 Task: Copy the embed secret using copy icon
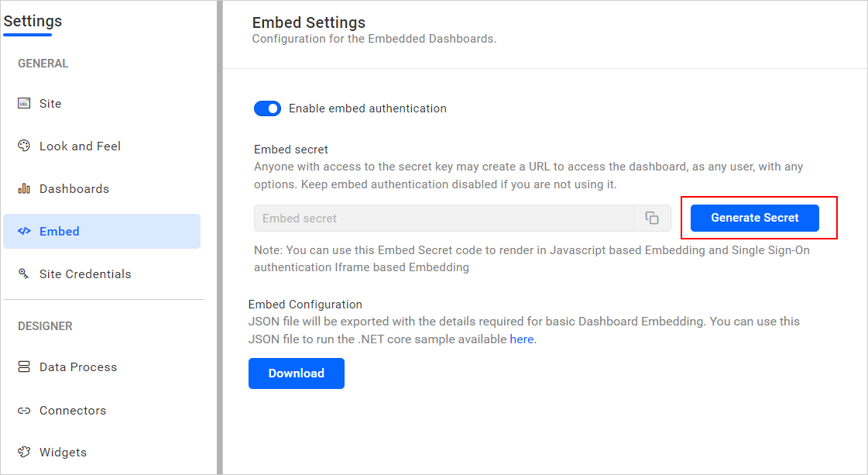click(x=652, y=219)
